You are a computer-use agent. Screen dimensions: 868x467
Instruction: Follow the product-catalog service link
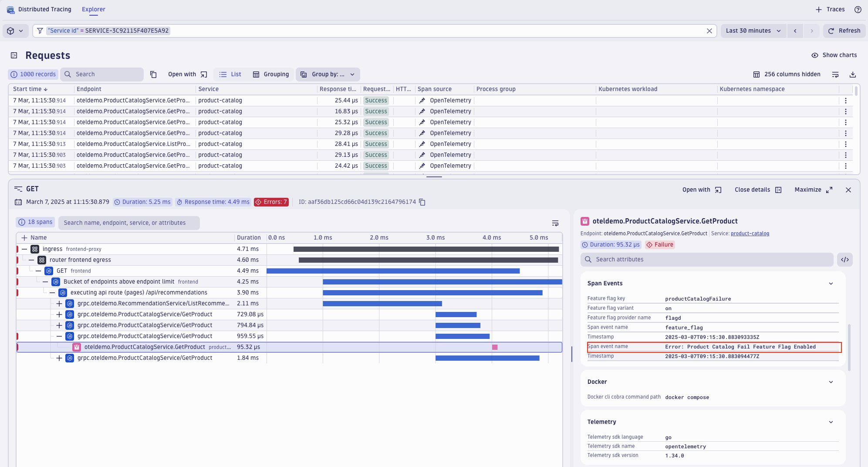tap(750, 233)
